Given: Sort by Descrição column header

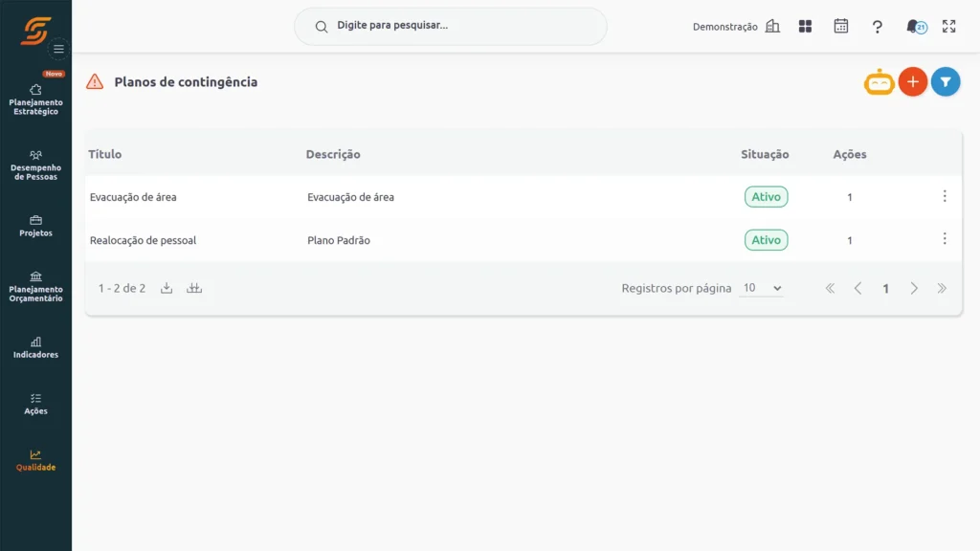Looking at the screenshot, I should pos(333,154).
